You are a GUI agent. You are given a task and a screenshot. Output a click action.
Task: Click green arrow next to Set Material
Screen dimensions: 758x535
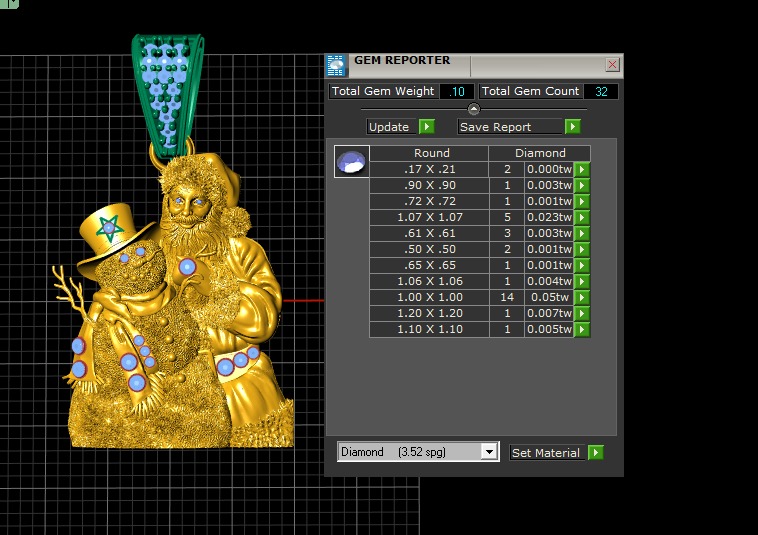click(596, 452)
